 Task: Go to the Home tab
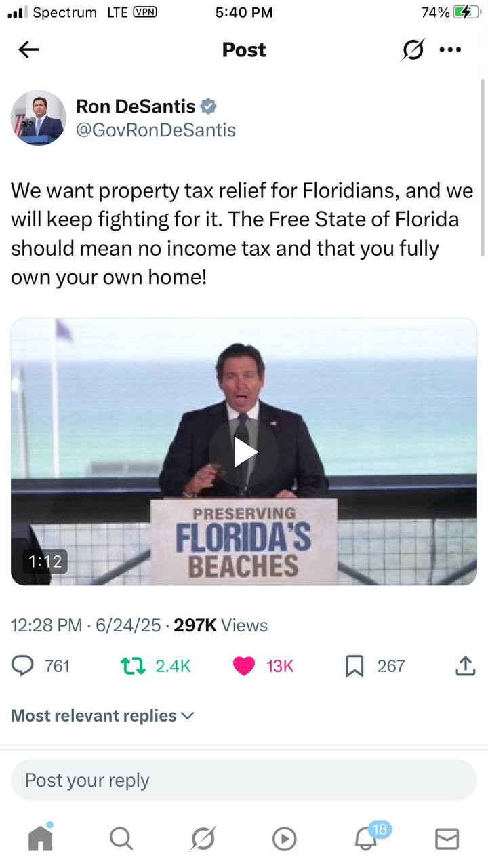pos(41,839)
